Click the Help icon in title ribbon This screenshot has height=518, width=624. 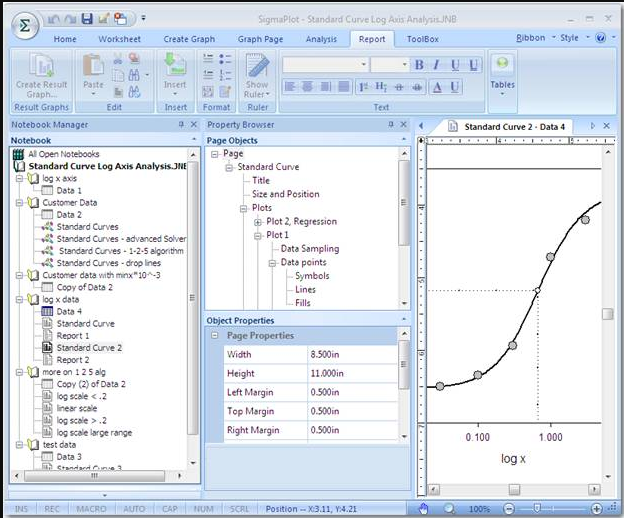click(600, 38)
